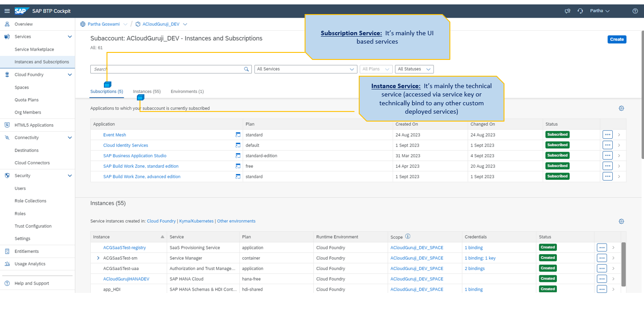Open actions menu for Cloud Identity Services

coord(607,145)
